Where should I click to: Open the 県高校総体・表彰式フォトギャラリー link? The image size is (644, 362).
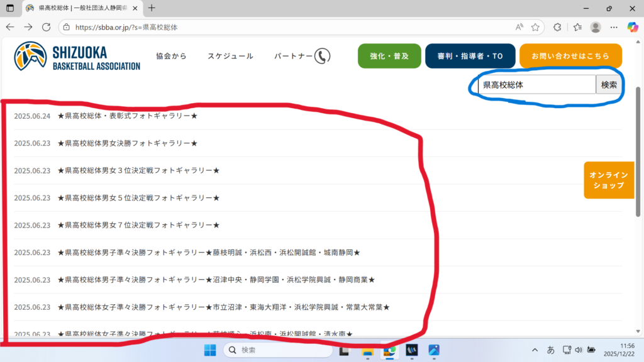[128, 116]
